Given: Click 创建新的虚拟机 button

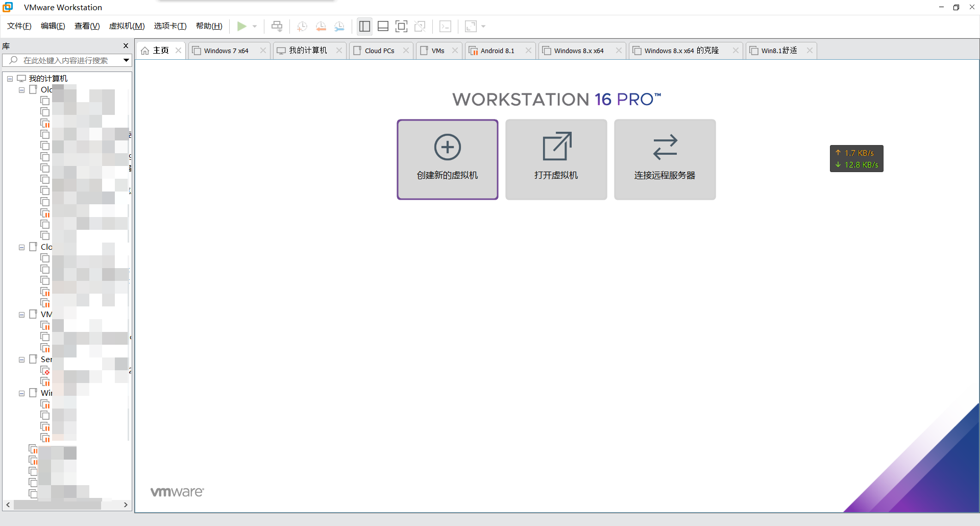Looking at the screenshot, I should coord(448,159).
